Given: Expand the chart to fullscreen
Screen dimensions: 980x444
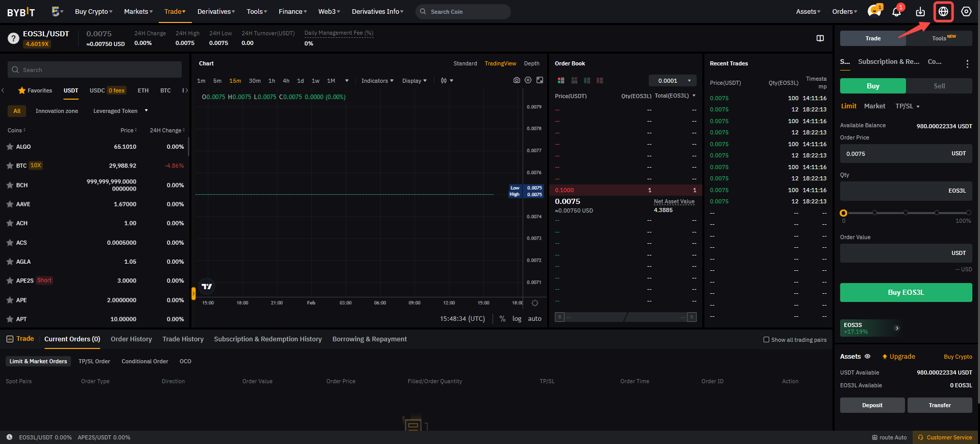Looking at the screenshot, I should pyautogui.click(x=540, y=80).
